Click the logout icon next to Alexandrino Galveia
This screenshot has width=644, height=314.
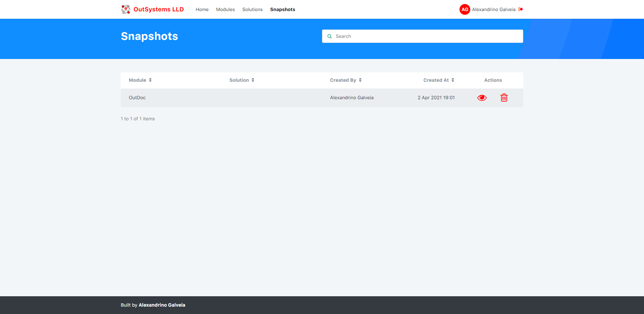point(521,9)
